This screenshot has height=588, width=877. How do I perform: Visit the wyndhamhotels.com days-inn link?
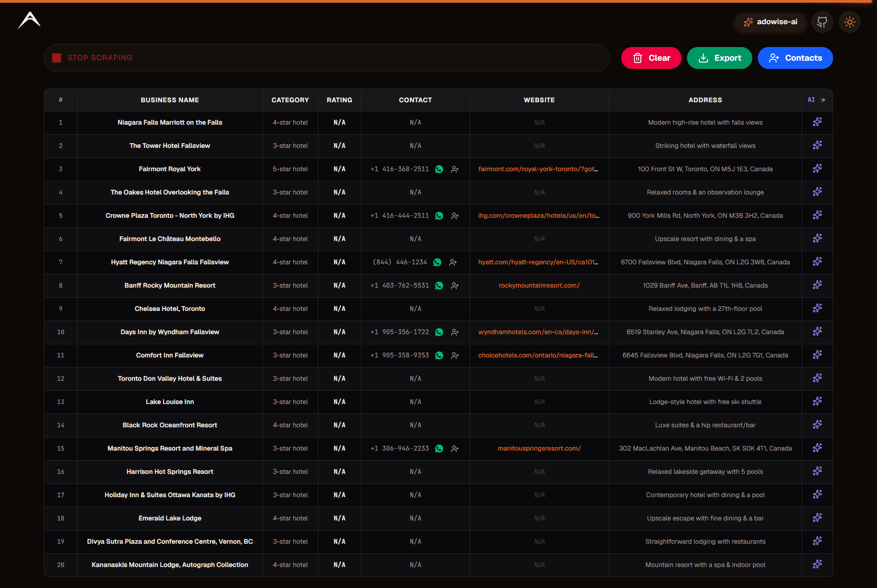(x=539, y=332)
